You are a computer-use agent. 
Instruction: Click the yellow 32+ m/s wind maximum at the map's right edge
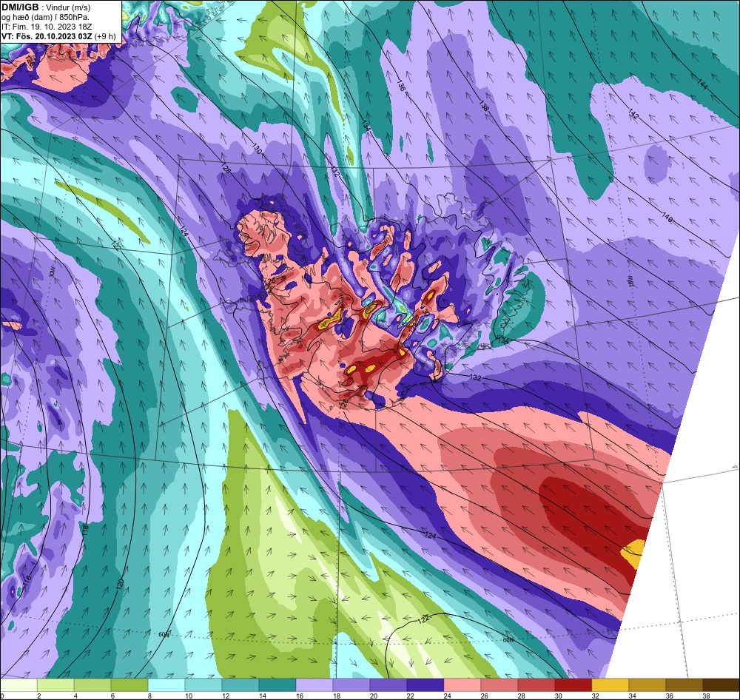coord(634,553)
